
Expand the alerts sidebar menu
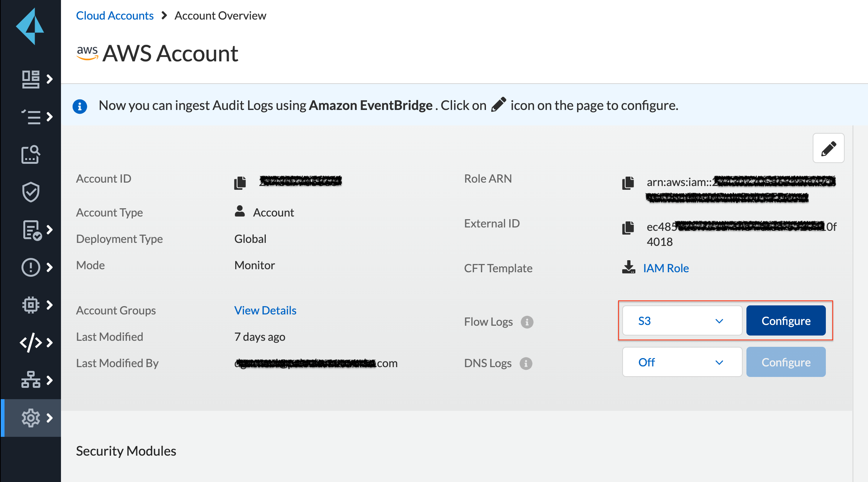click(36, 267)
